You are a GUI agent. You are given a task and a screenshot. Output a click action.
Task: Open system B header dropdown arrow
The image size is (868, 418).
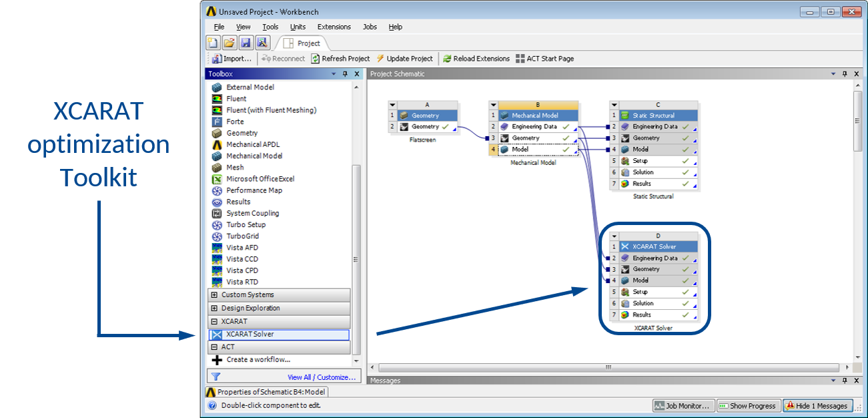pos(494,105)
